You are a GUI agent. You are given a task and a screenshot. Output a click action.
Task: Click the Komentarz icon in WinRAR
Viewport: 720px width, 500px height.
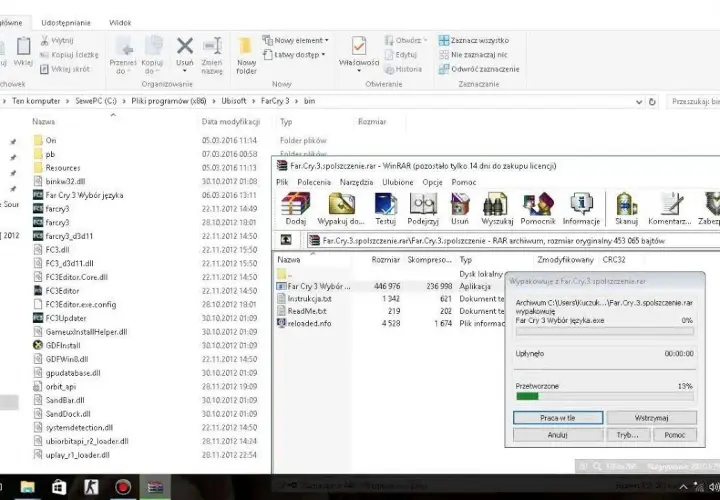[x=669, y=209]
